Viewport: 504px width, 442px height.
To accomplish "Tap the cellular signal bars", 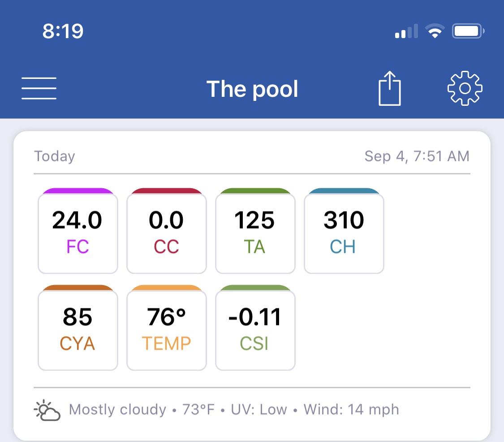I will pos(407,31).
